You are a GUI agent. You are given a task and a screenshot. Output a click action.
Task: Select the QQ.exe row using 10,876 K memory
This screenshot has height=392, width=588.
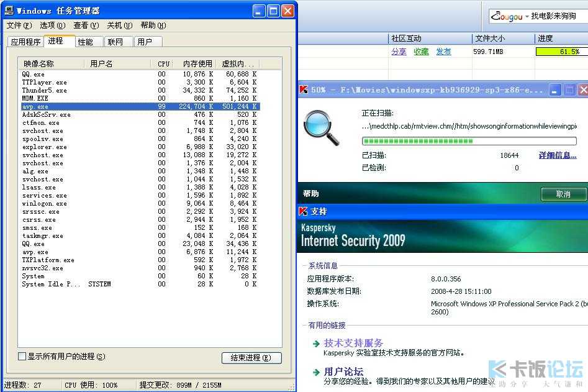click(x=140, y=75)
